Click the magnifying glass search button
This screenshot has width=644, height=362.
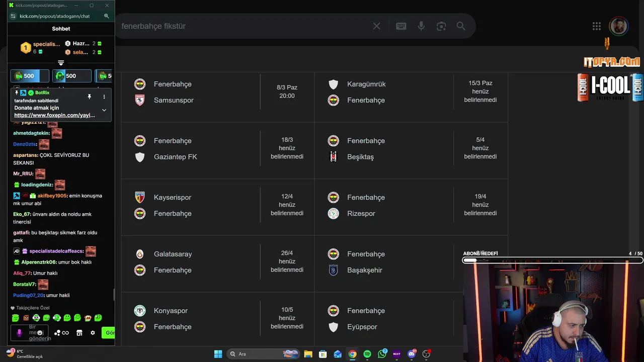(461, 26)
